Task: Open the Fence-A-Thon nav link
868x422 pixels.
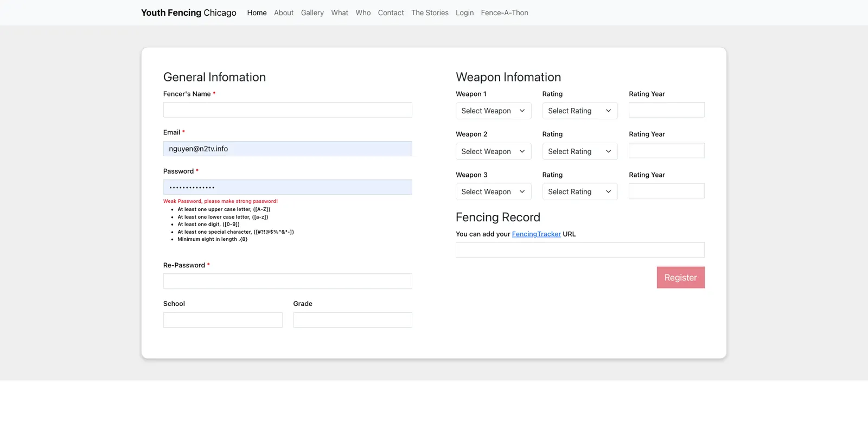Action: [505, 12]
